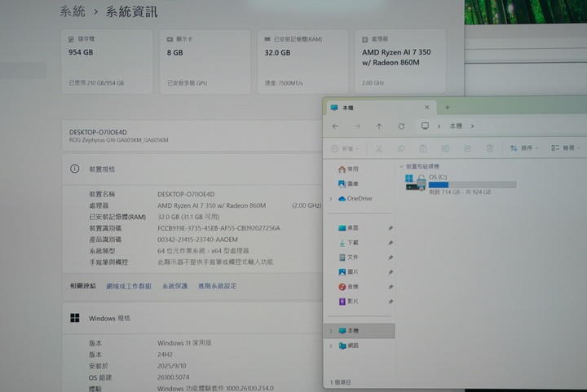Open the 檢視 (View) dropdown
Viewport: 587px width, 392px height.
coord(565,148)
